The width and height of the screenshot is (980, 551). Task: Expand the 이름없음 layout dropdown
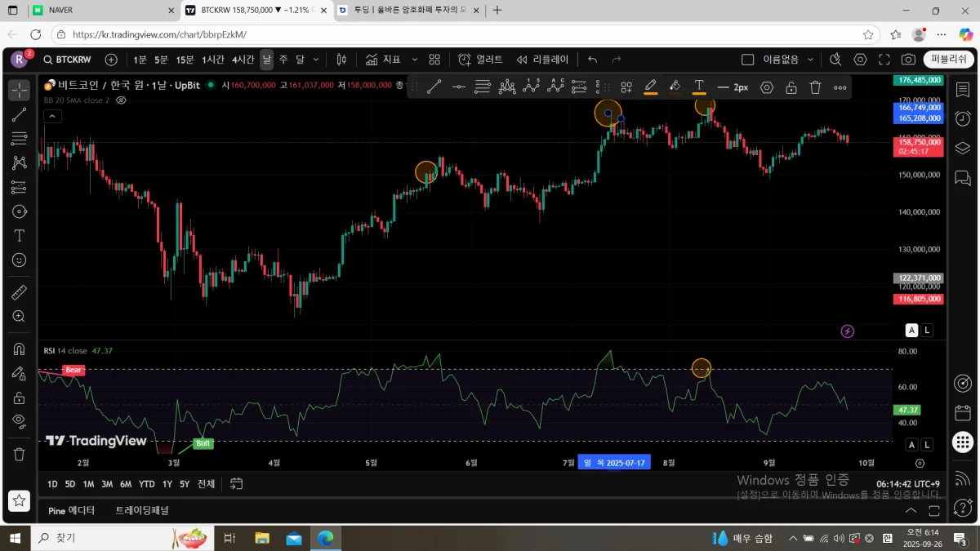[x=810, y=60]
